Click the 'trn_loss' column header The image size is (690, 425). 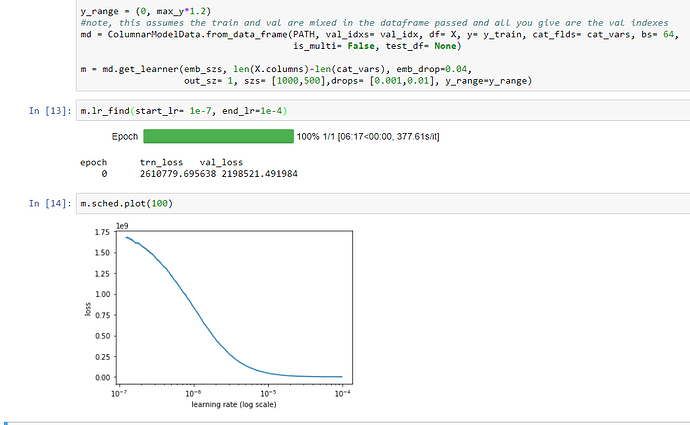click(161, 162)
